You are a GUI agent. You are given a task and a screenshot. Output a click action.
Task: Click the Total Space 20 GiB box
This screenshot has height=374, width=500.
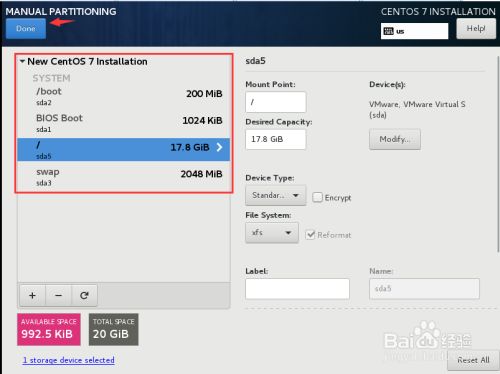pyautogui.click(x=113, y=329)
